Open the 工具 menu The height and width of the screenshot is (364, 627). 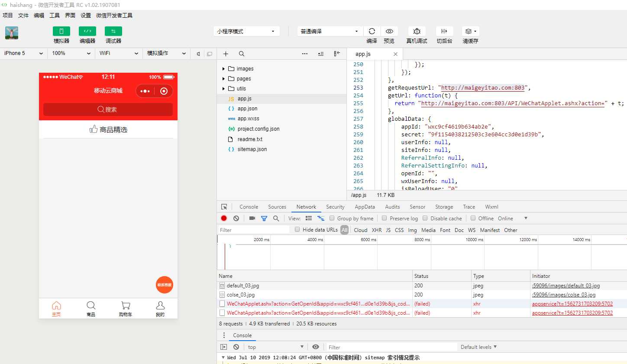pyautogui.click(x=55, y=16)
